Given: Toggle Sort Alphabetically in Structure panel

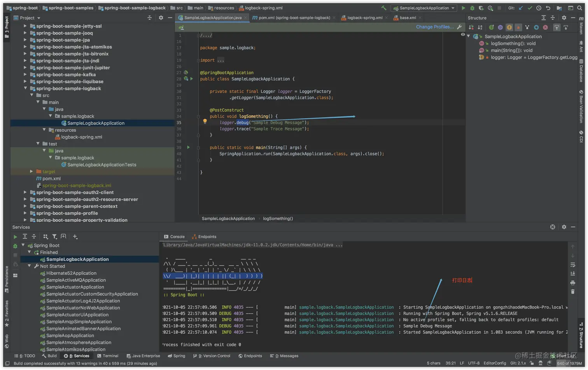Looking at the screenshot, I should [480, 27].
